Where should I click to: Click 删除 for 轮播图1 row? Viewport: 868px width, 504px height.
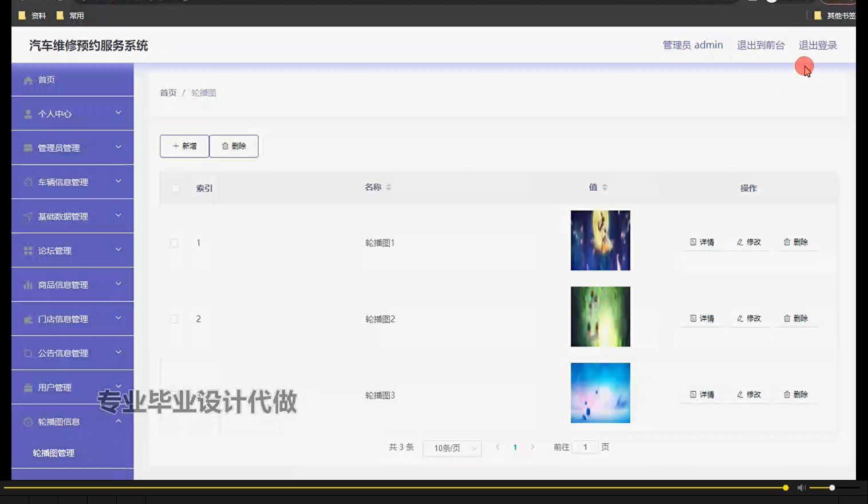796,242
